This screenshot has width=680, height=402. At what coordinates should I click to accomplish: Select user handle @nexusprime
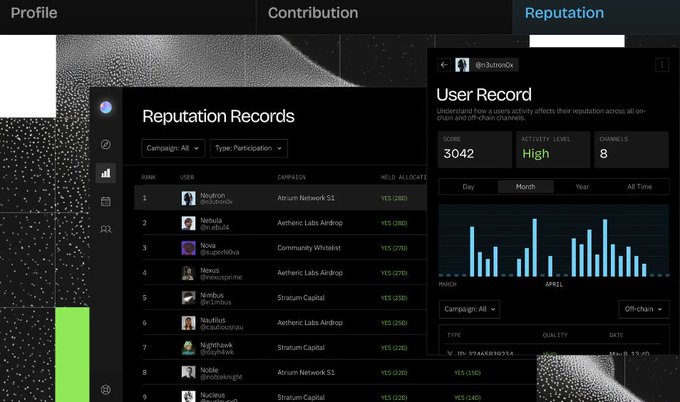(x=221, y=277)
